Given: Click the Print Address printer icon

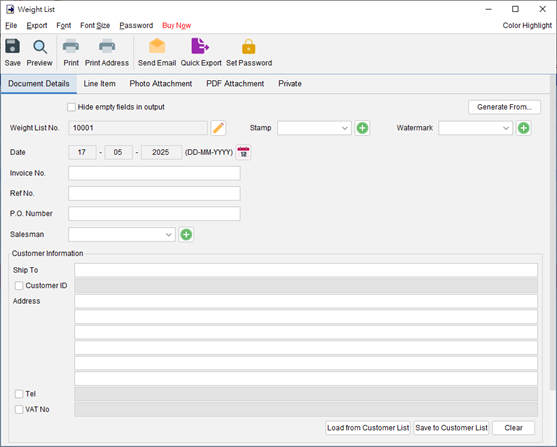Looking at the screenshot, I should [x=107, y=46].
